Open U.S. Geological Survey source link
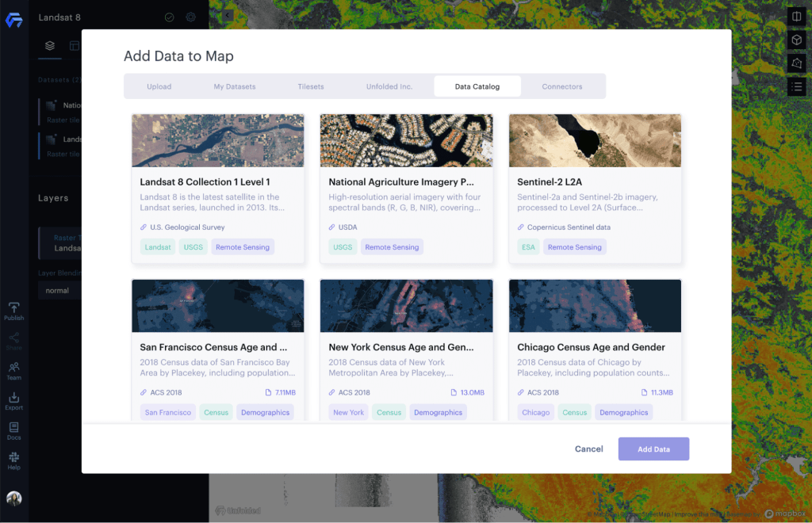This screenshot has height=523, width=812. pyautogui.click(x=187, y=227)
